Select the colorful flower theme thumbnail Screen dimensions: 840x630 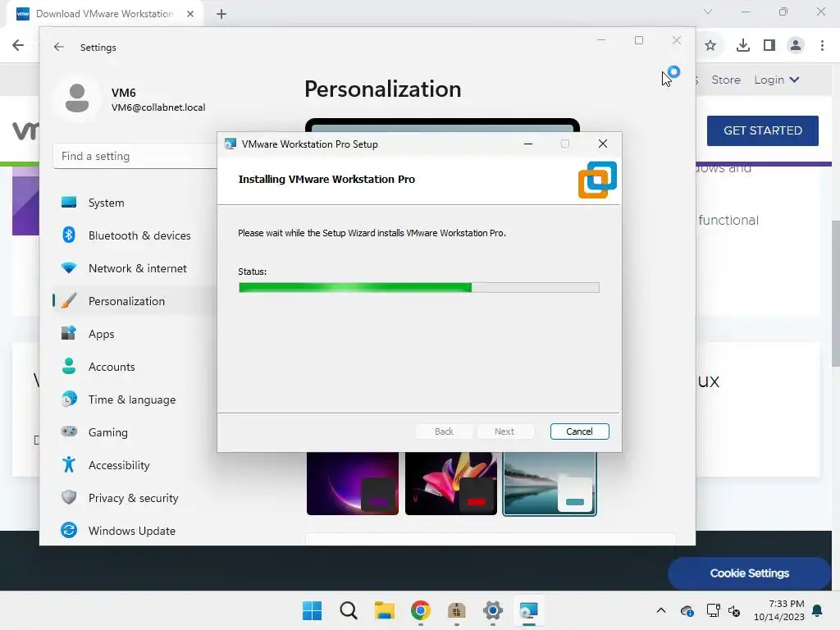click(x=451, y=483)
